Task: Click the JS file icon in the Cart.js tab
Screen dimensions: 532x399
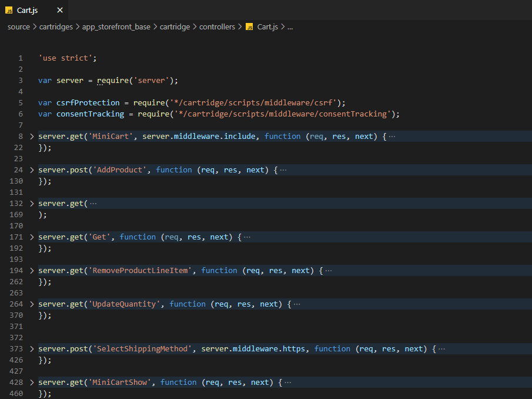Action: tap(9, 11)
